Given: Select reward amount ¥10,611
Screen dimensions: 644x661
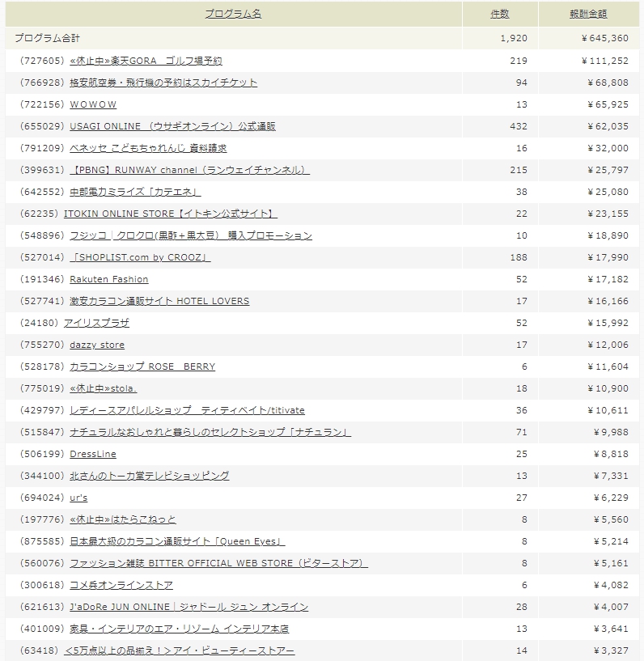Looking at the screenshot, I should click(608, 410).
